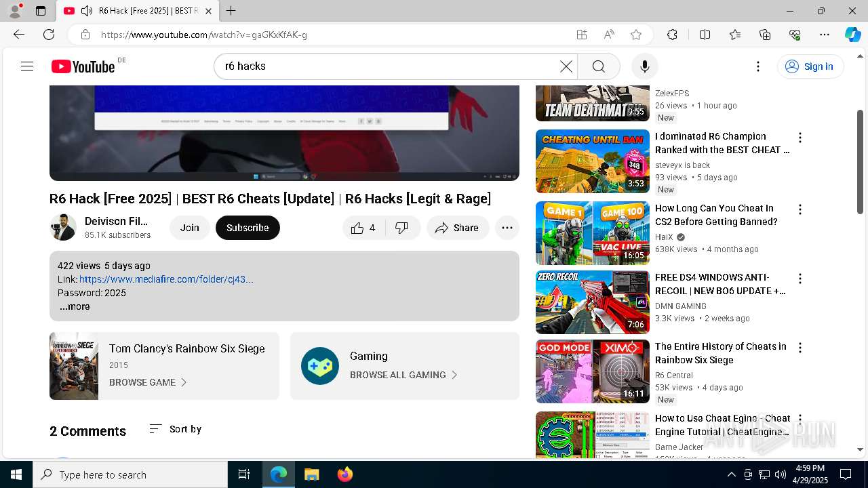Viewport: 868px width, 488px height.
Task: Open the browser Extensions puzzle icon
Action: (672, 35)
